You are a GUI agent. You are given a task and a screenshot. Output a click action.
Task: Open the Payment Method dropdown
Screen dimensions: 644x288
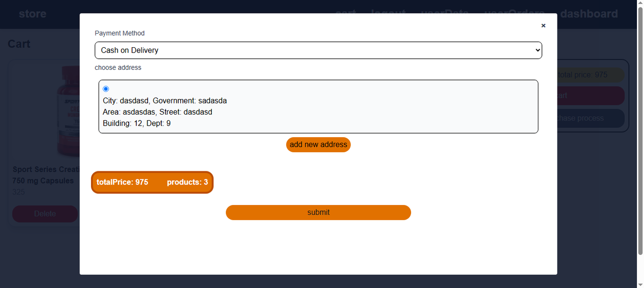[x=318, y=50]
